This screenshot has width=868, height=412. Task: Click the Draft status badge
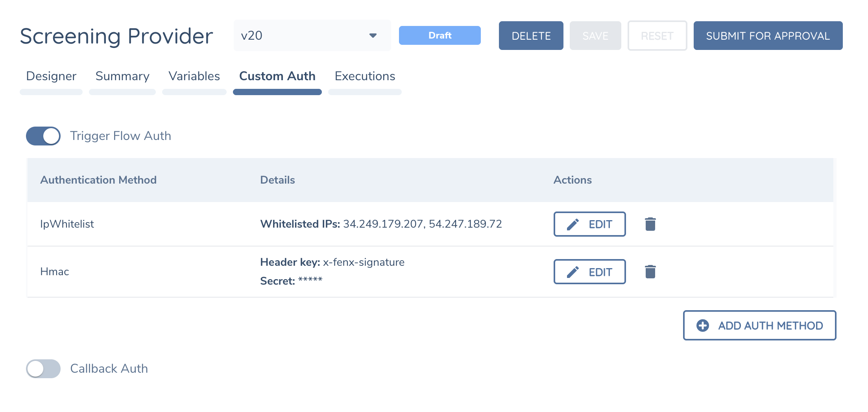(x=440, y=35)
